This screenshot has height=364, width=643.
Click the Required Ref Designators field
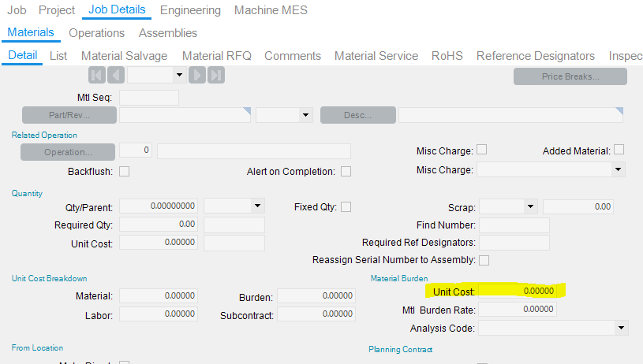click(x=514, y=243)
